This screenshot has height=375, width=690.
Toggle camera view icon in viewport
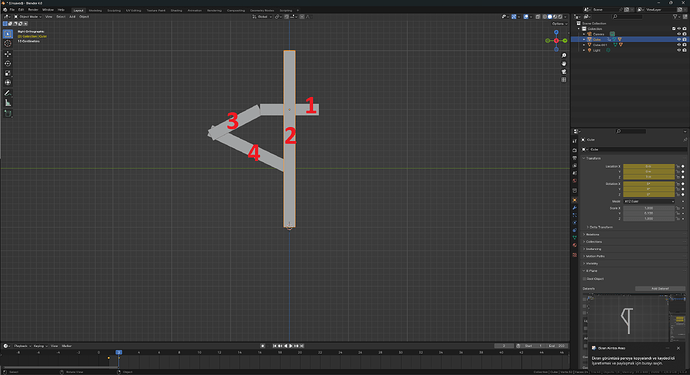pyautogui.click(x=564, y=71)
